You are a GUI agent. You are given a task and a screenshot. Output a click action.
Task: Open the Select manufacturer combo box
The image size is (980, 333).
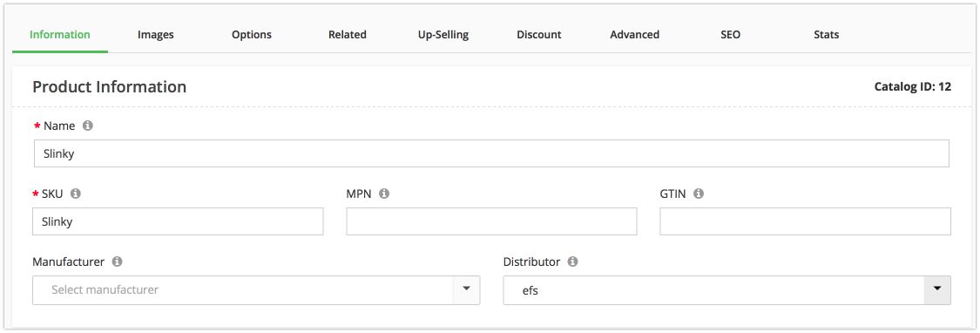(256, 289)
